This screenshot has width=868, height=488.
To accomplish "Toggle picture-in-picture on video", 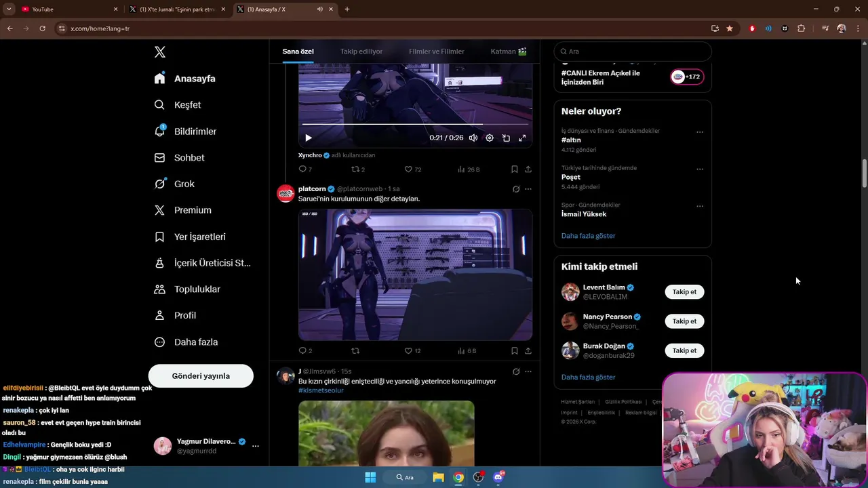I will [x=506, y=138].
